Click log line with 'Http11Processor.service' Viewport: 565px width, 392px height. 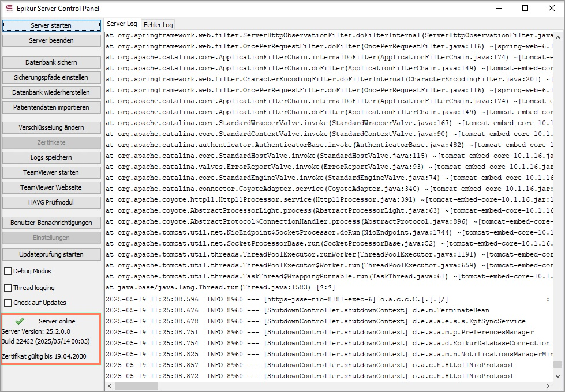pyautogui.click(x=330, y=199)
